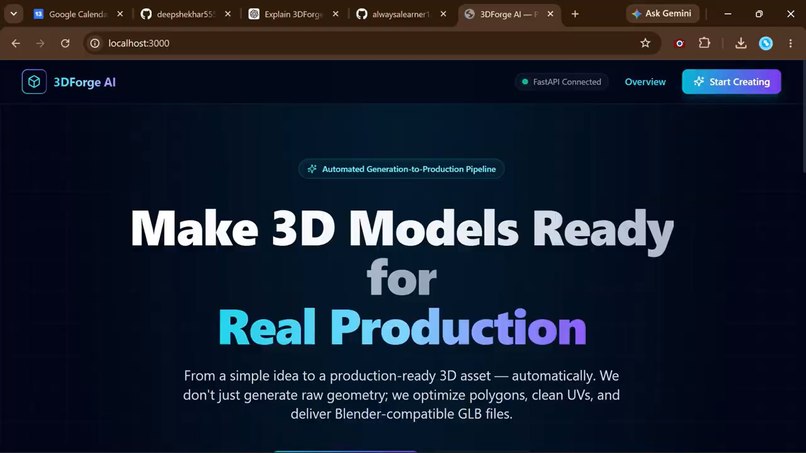Go forward to the next page
Screen dimensions: 806x453
point(40,43)
